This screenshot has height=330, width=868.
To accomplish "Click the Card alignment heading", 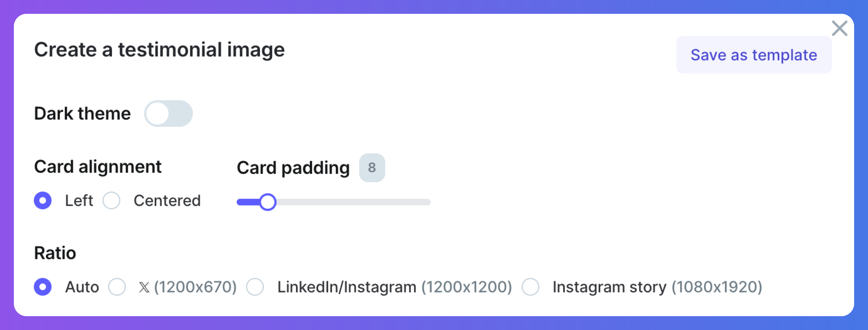I will (x=98, y=167).
